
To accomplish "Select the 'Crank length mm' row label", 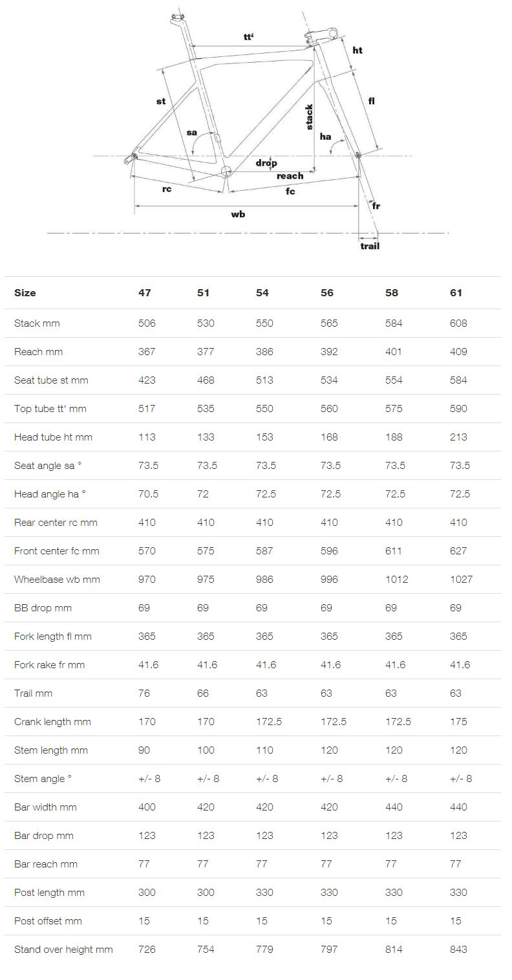I will click(52, 722).
